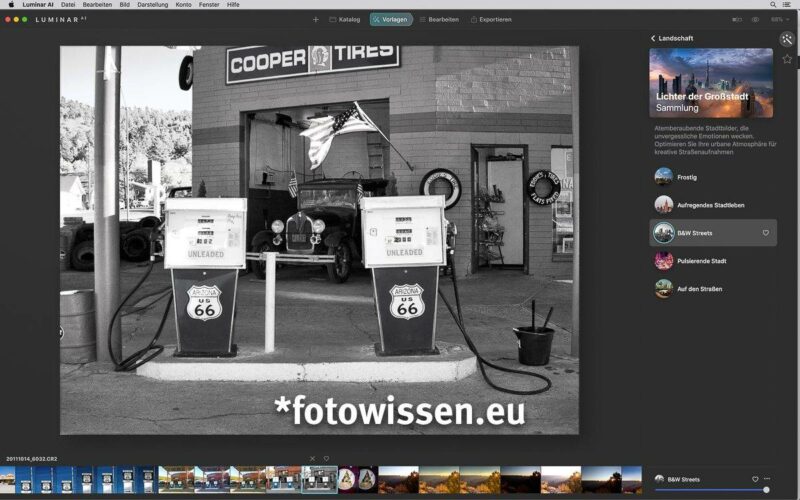Click the Pulsierende Stadt round thumbnail icon
The width and height of the screenshot is (800, 500).
(x=664, y=261)
